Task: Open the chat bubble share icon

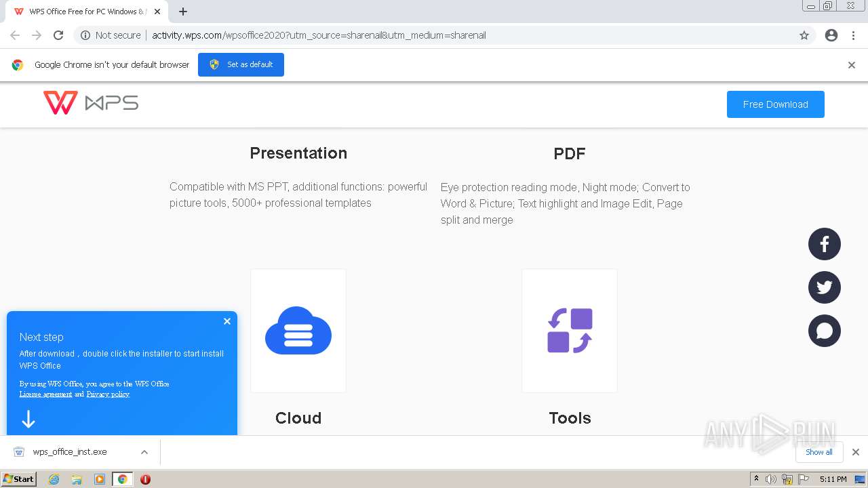Action: point(825,331)
